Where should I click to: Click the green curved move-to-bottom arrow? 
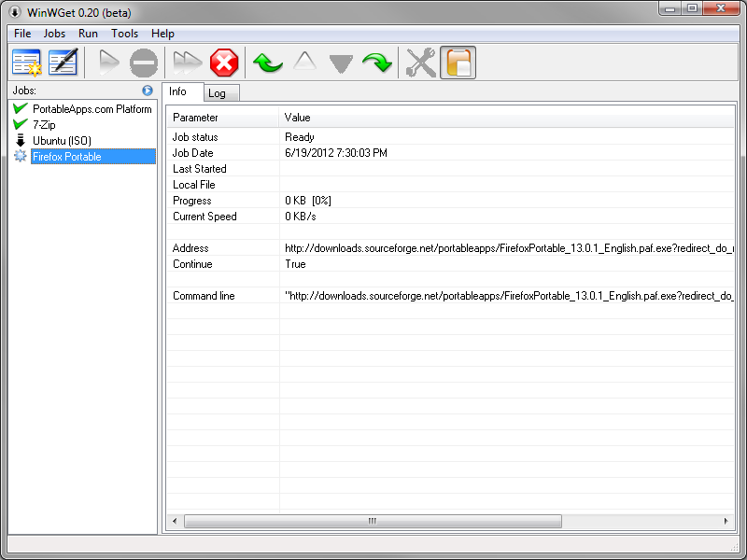376,63
